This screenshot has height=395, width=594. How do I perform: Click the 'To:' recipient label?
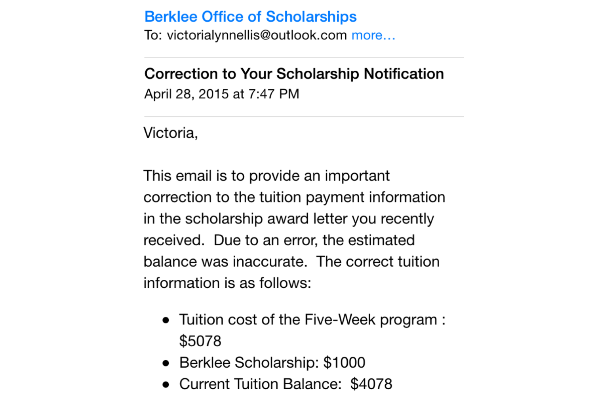[x=153, y=35]
